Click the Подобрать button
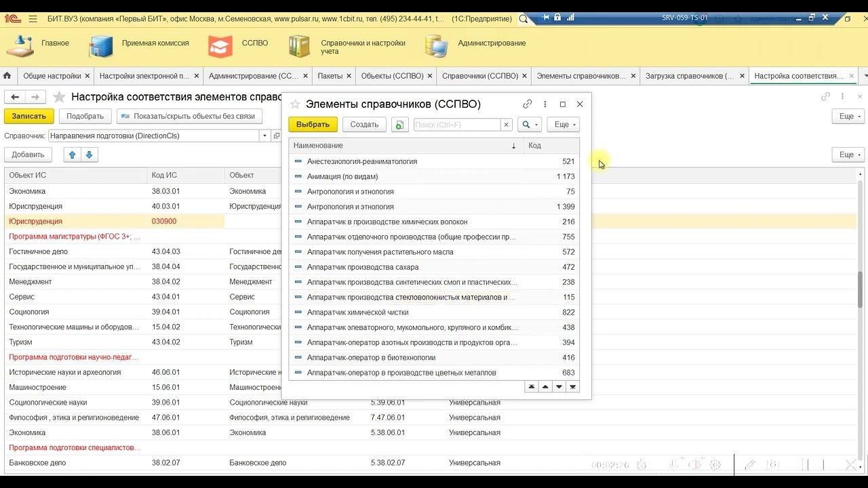 coord(85,116)
